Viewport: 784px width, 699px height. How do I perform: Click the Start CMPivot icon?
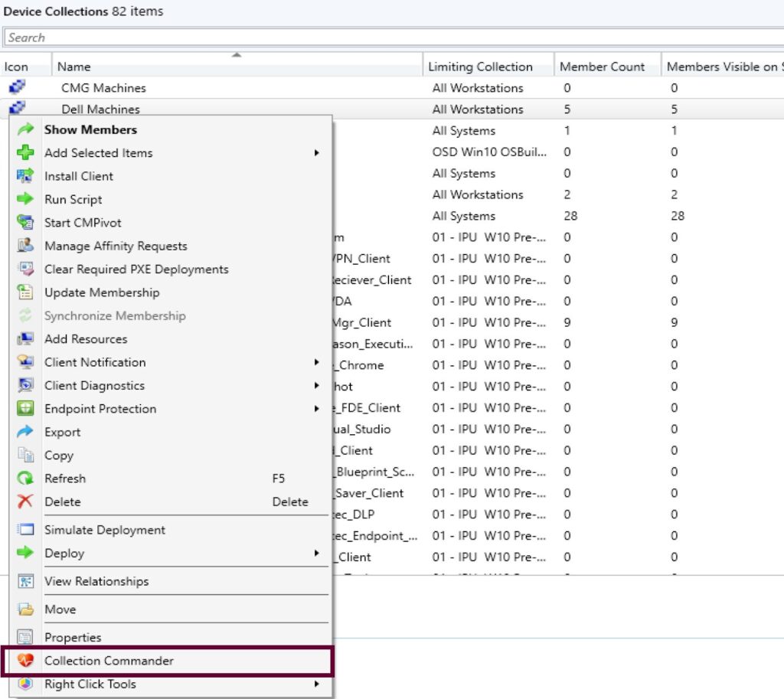point(25,223)
